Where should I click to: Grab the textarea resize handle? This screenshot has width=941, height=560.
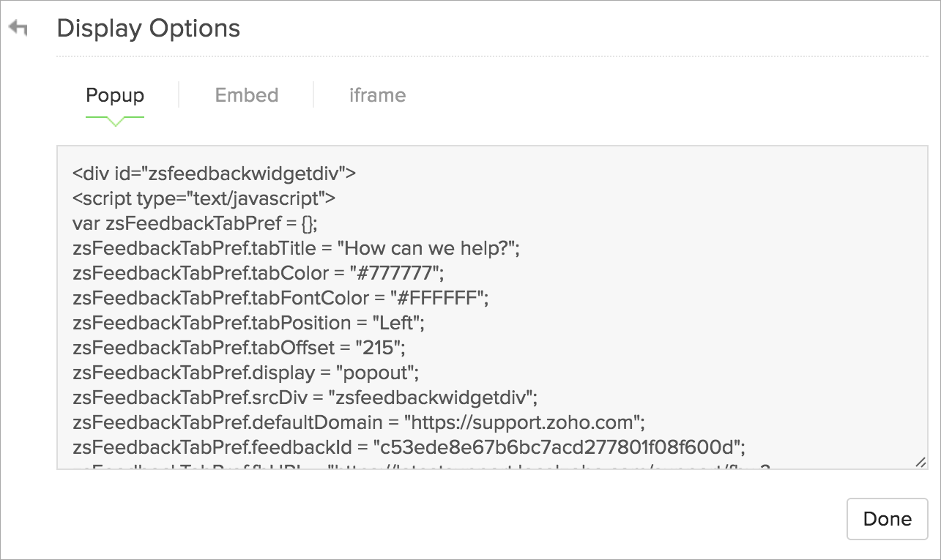tap(920, 462)
